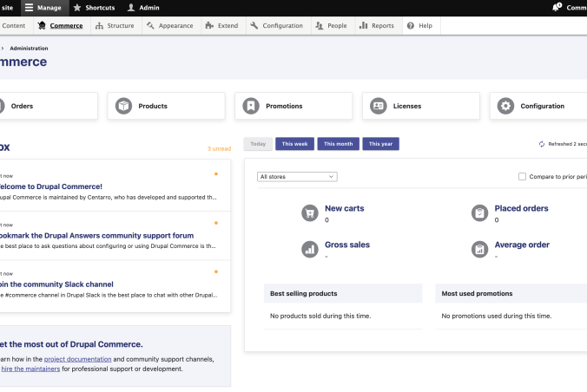
Task: Click the Shortcuts star icon
Action: pos(77,8)
